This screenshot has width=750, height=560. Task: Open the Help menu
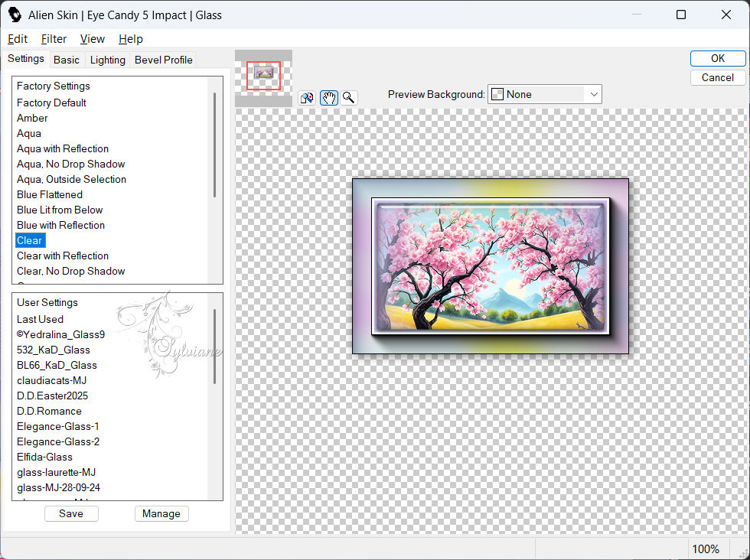tap(131, 39)
